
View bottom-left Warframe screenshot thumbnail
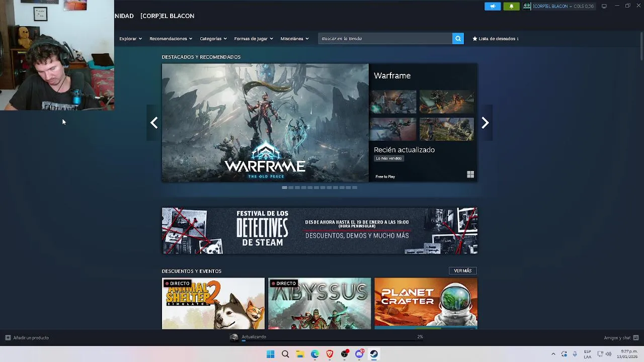click(393, 129)
